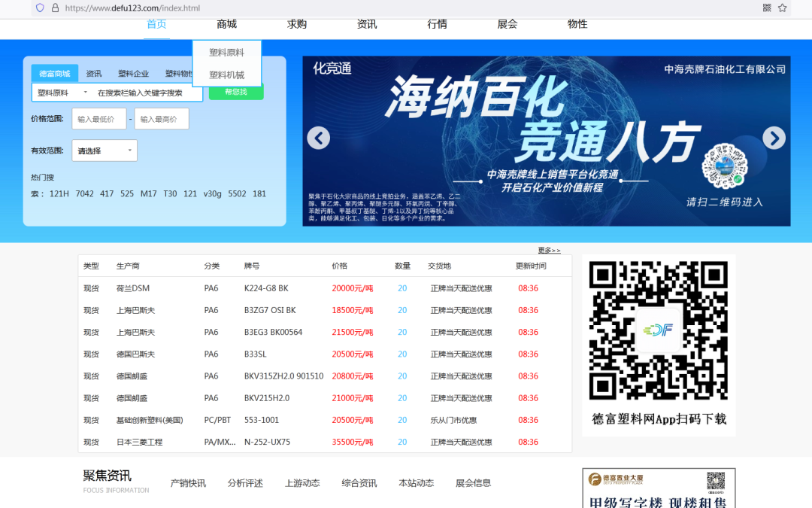Switch to the 塑料企业 search tab
Image resolution: width=812 pixels, height=508 pixels.
tap(135, 73)
